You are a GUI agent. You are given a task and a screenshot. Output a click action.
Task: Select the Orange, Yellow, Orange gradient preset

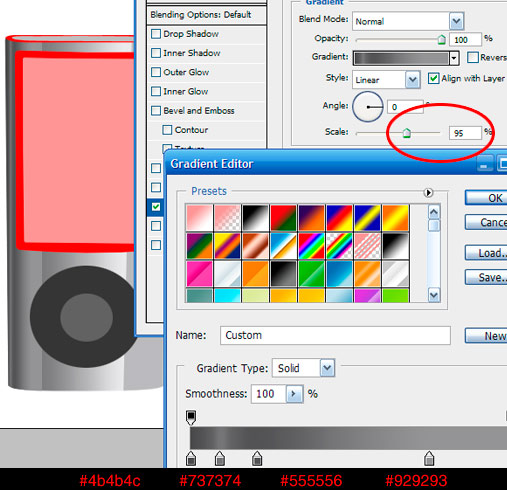point(395,218)
